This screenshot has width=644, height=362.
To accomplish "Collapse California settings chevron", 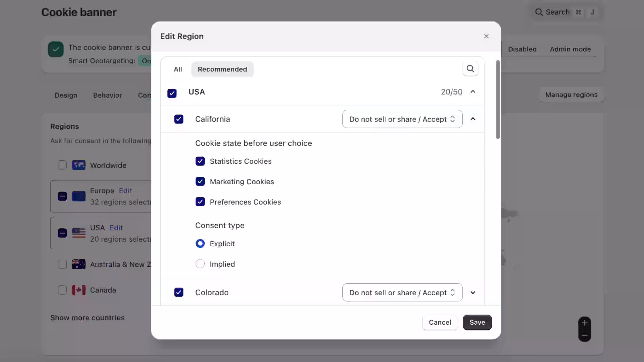I will pyautogui.click(x=473, y=119).
